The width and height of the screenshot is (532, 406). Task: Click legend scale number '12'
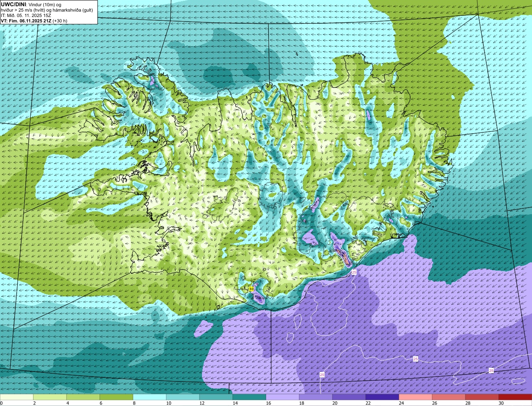[202, 403]
